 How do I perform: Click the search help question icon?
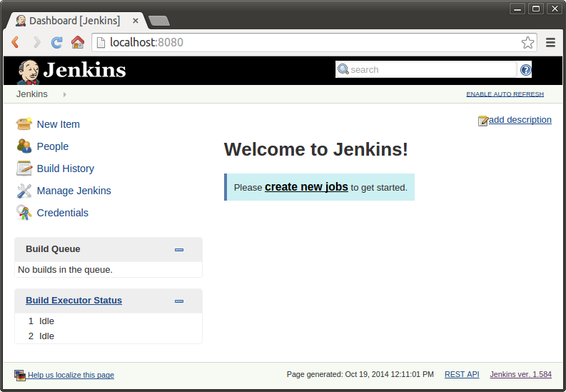(x=525, y=70)
